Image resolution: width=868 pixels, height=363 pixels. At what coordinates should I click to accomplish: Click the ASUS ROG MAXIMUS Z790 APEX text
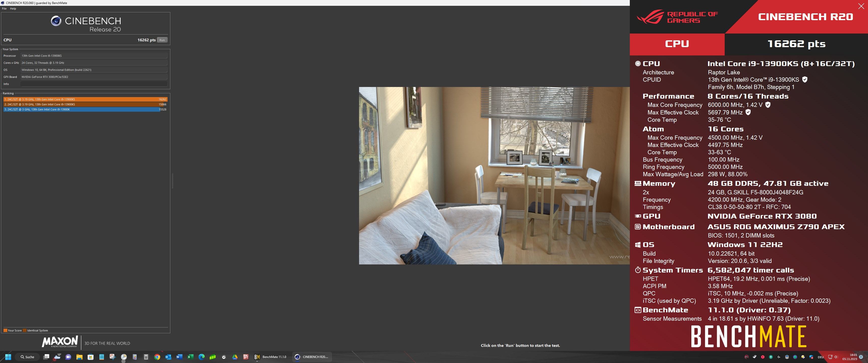tap(776, 227)
